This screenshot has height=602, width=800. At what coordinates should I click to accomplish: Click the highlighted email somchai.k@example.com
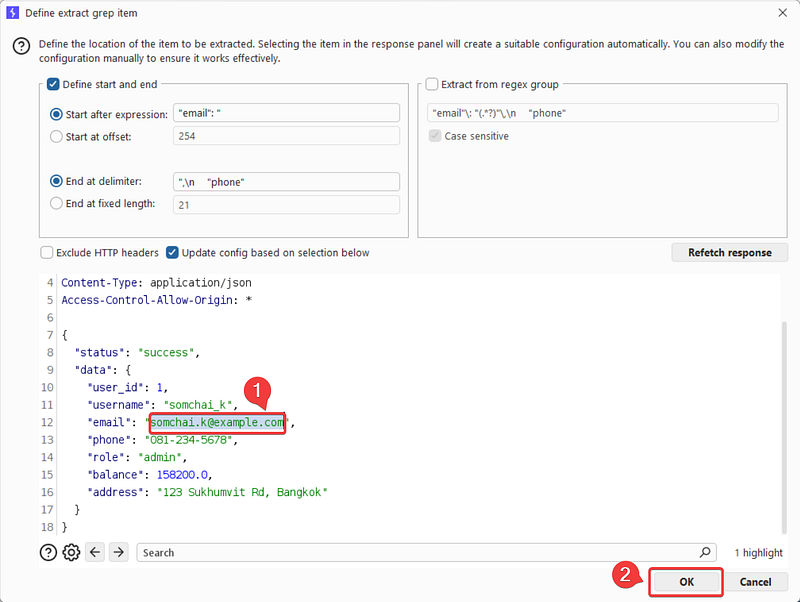217,422
